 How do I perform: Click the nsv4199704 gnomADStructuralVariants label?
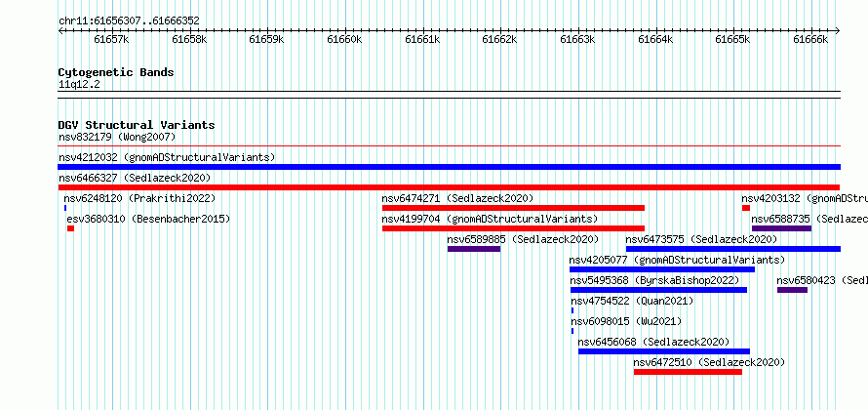pyautogui.click(x=490, y=219)
